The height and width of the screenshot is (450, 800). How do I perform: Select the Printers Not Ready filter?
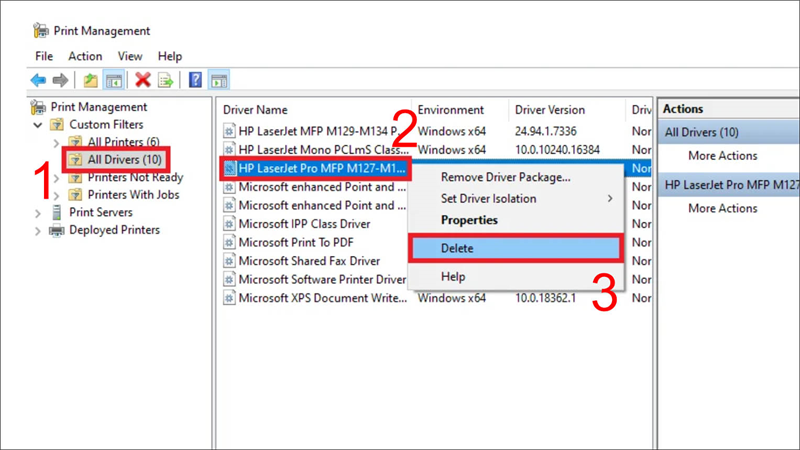pos(135,177)
